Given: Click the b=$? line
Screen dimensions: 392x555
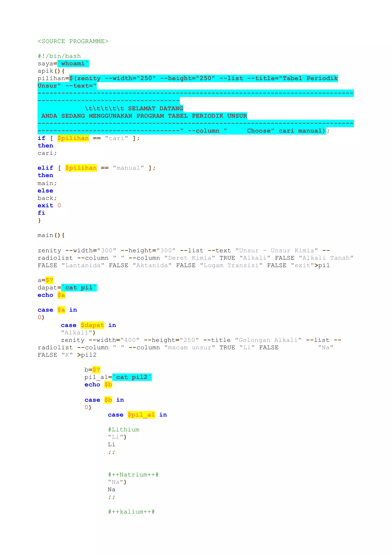Looking at the screenshot, I should click(x=92, y=370).
